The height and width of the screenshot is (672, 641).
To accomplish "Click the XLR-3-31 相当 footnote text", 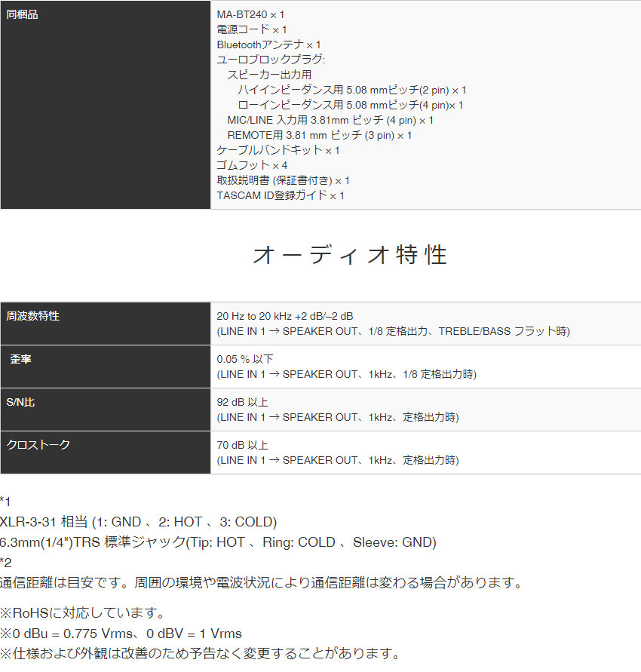I will [139, 522].
